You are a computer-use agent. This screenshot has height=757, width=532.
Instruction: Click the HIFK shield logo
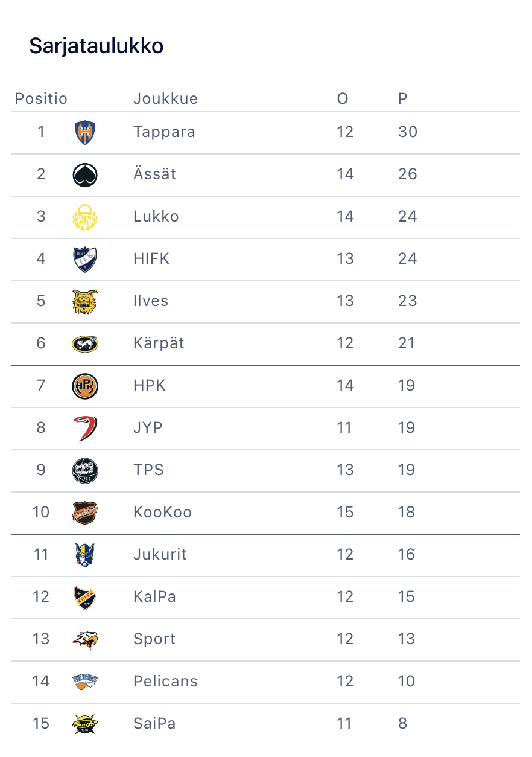tap(85, 259)
